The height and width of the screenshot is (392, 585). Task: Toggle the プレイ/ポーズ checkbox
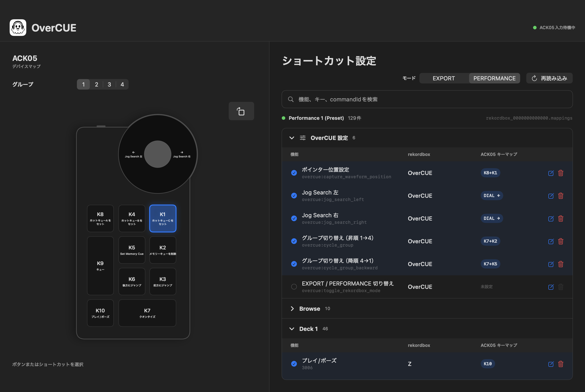tap(294, 364)
